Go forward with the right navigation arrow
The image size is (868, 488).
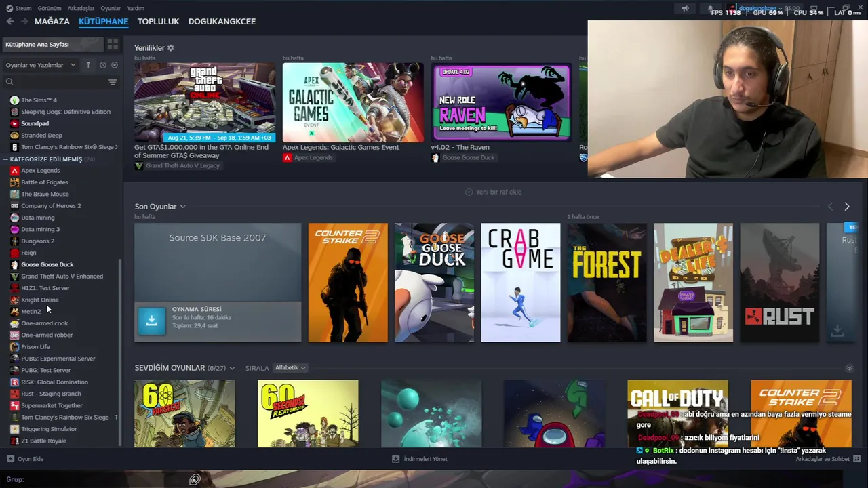click(24, 22)
